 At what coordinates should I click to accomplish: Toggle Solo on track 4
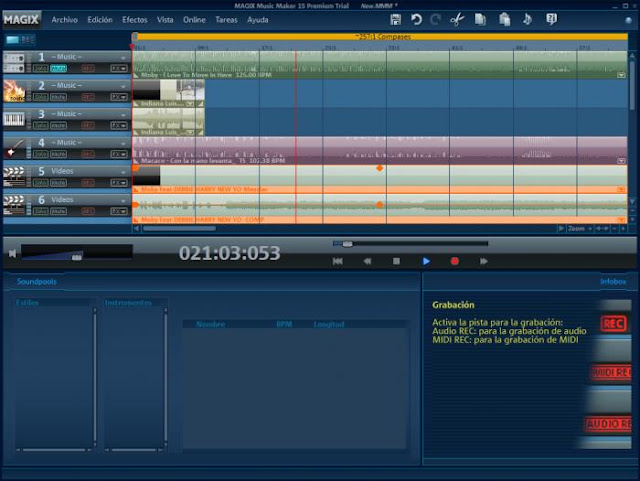[40, 154]
